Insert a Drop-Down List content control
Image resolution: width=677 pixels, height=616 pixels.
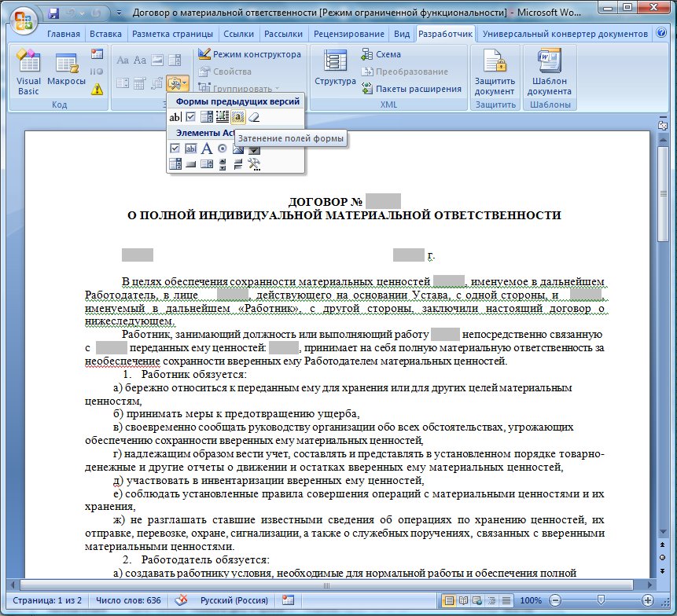pyautogui.click(x=123, y=82)
